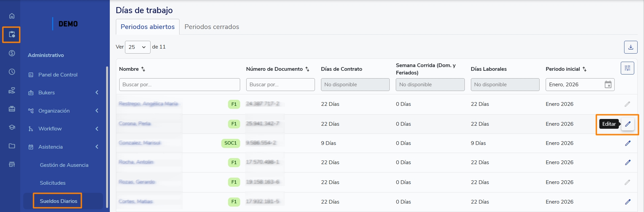Sort by Número de Documento column

(x=307, y=69)
